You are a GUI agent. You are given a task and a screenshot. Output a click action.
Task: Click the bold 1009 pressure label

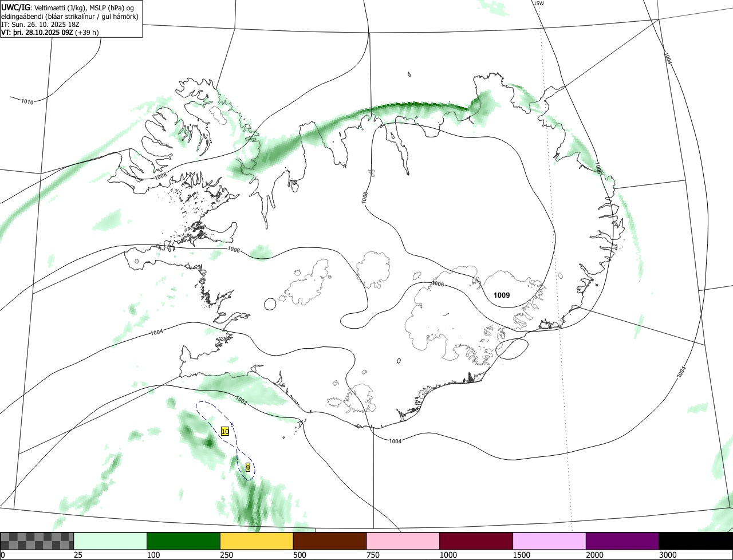(x=502, y=295)
